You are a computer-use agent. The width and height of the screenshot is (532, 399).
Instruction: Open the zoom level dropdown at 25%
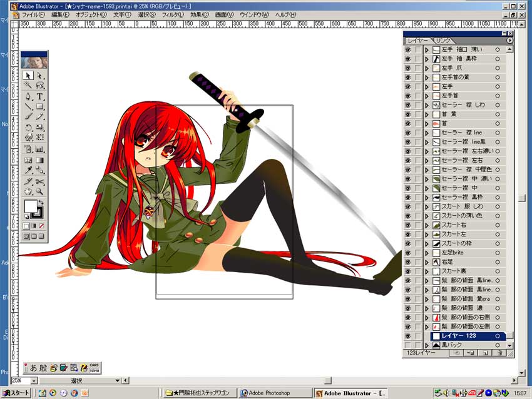coord(34,381)
